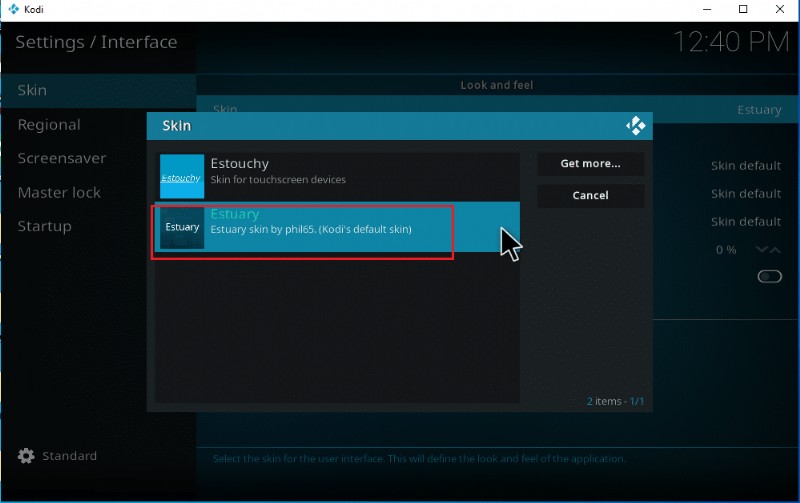Click the Settings / Interface heading
The height and width of the screenshot is (503, 800).
tap(96, 42)
